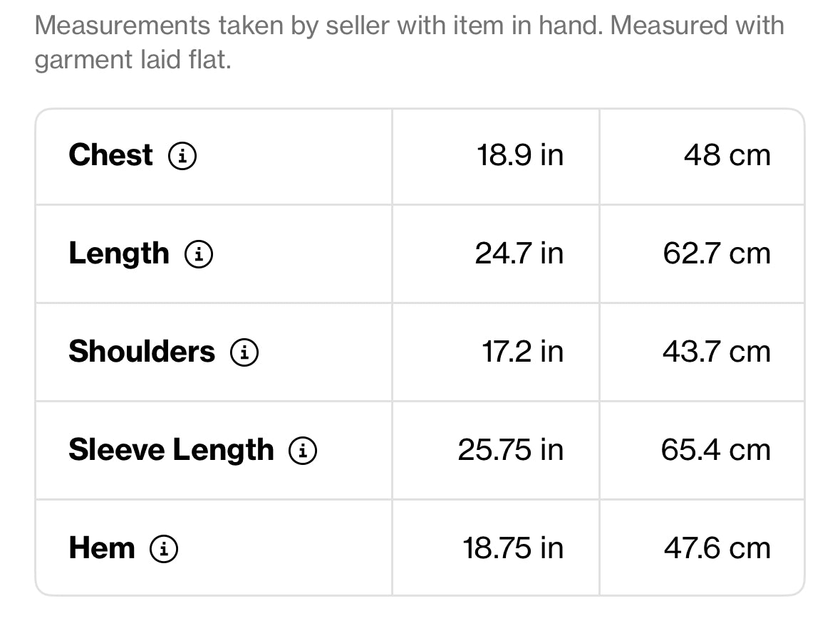The height and width of the screenshot is (618, 840).
Task: Click the 48 cm chest value
Action: point(727,155)
